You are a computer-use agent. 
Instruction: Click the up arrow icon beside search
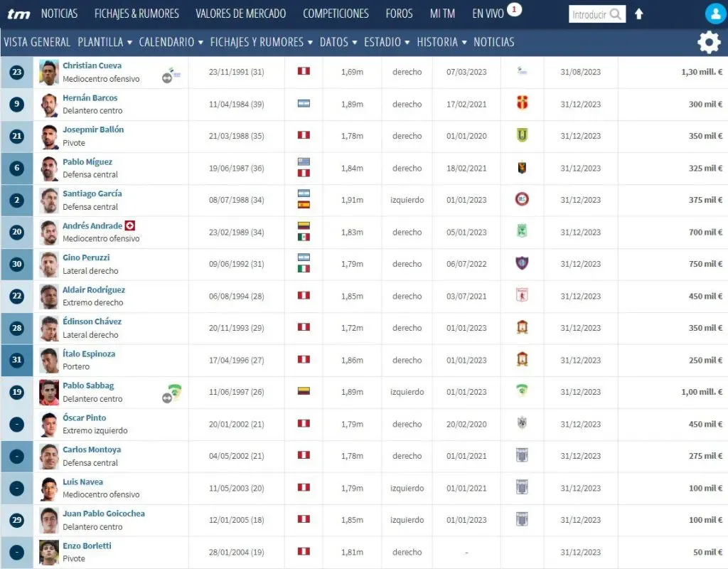pyautogui.click(x=638, y=14)
